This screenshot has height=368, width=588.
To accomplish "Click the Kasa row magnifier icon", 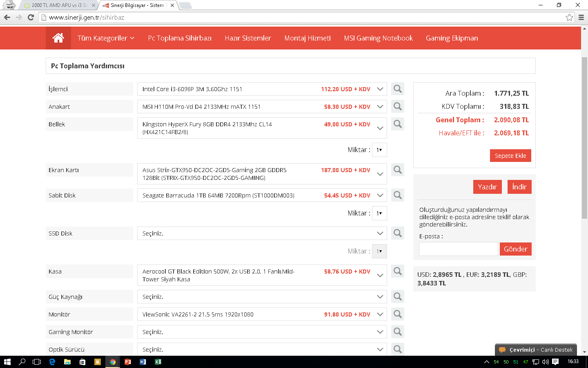I will pos(398,271).
